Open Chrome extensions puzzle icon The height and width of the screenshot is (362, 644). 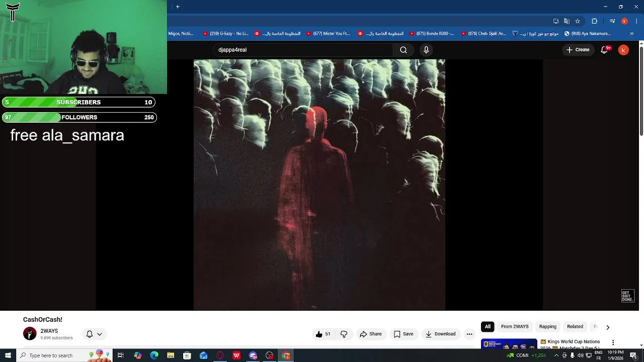tap(594, 21)
